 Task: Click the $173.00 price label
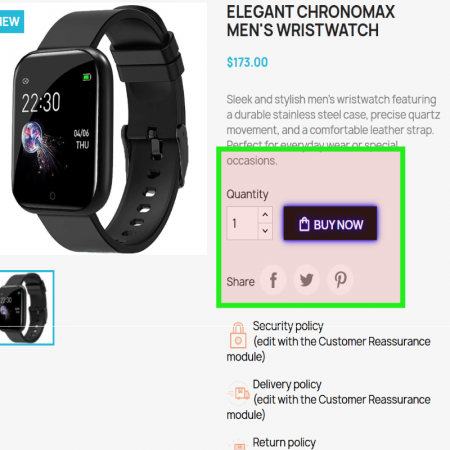(247, 62)
